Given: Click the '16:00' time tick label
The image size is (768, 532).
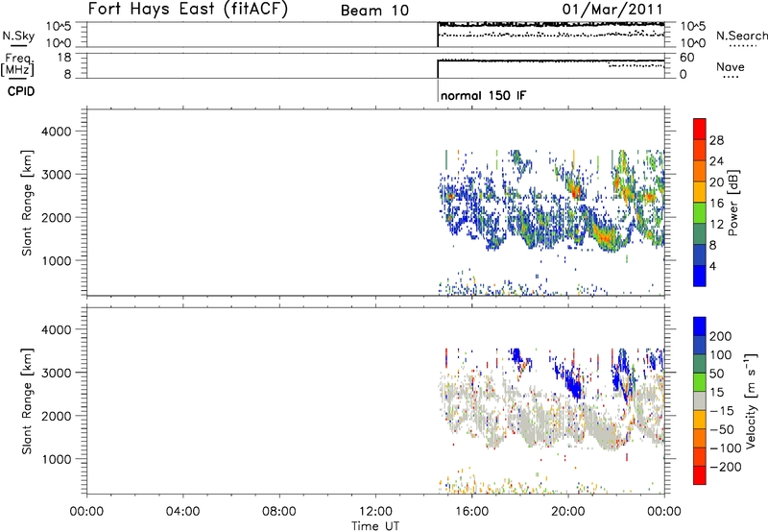Looking at the screenshot, I should [x=471, y=512].
